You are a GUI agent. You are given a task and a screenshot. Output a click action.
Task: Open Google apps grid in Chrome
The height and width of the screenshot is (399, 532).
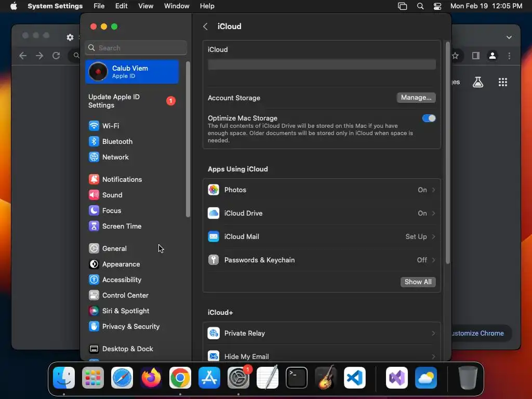pyautogui.click(x=503, y=82)
